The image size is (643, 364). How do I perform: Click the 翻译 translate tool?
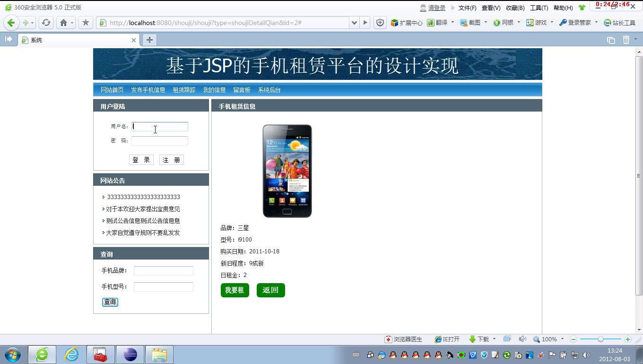click(437, 23)
